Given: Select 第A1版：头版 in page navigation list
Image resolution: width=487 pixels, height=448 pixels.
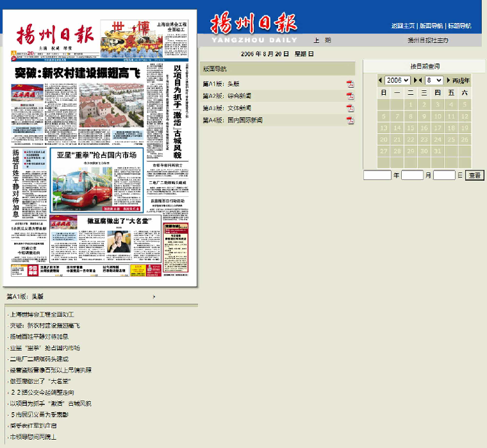Looking at the screenshot, I should (221, 84).
